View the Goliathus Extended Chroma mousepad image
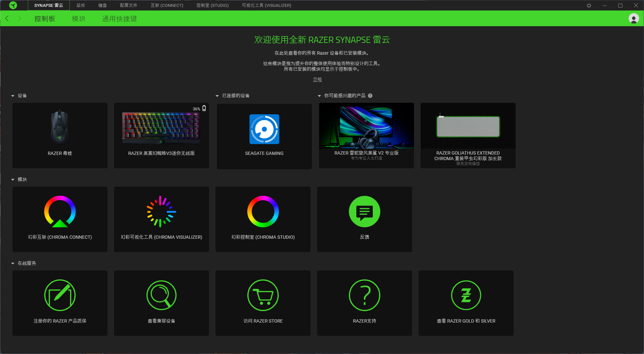644x354 pixels. (468, 126)
